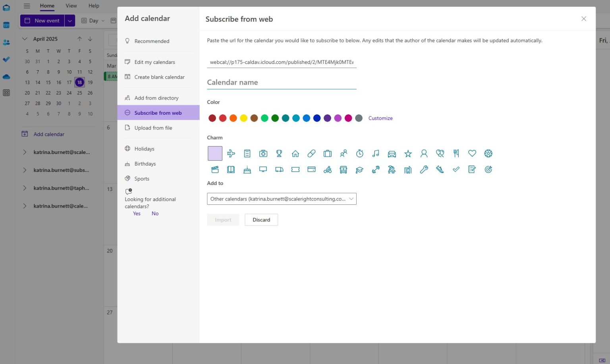This screenshot has width=610, height=364.
Task: Select the airplane charm
Action: (x=231, y=153)
